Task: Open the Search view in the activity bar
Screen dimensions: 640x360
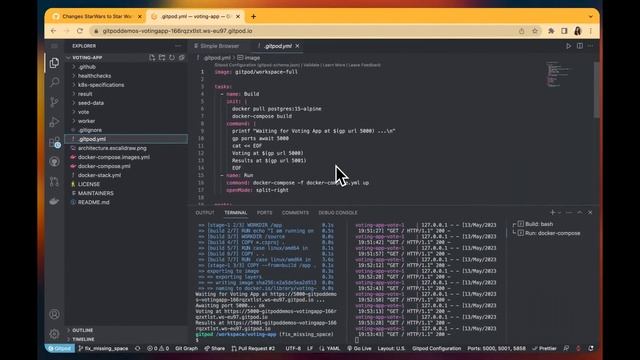Action: coord(54,82)
